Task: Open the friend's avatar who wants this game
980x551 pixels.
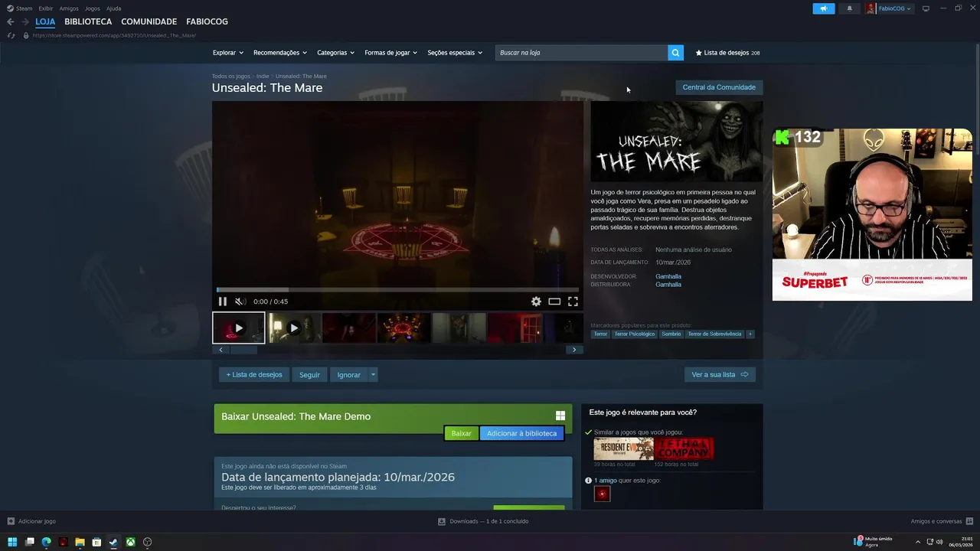Action: click(603, 494)
